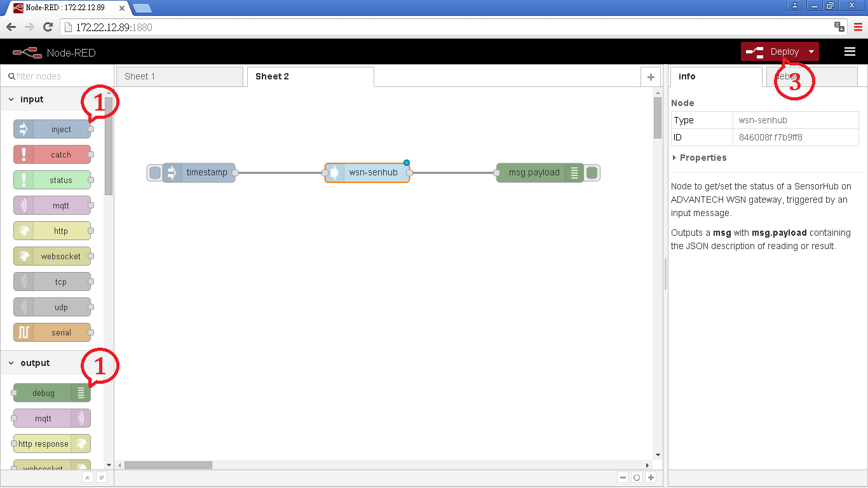Image resolution: width=868 pixels, height=488 pixels.
Task: Click the browser reload icon
Action: click(48, 27)
